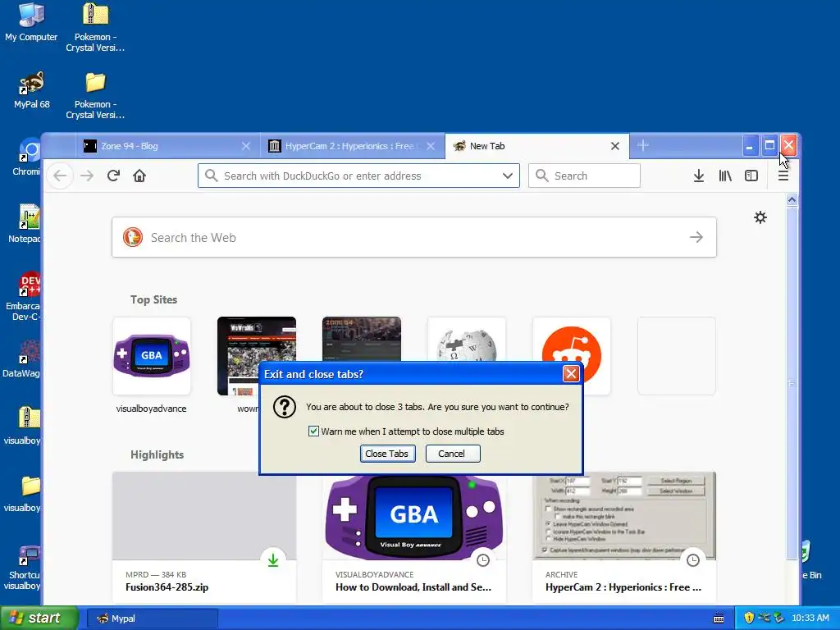Confirm with Close Tabs button

(387, 453)
